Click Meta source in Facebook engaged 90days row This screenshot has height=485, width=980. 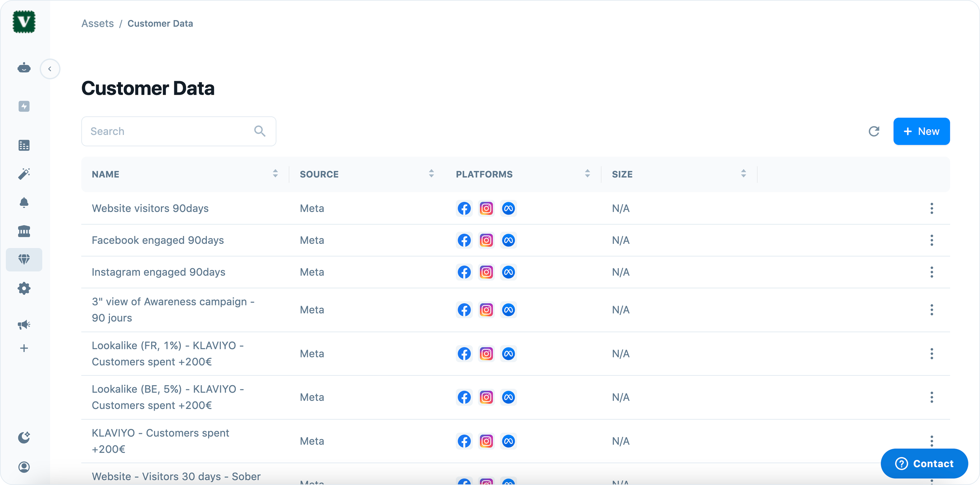pyautogui.click(x=312, y=240)
